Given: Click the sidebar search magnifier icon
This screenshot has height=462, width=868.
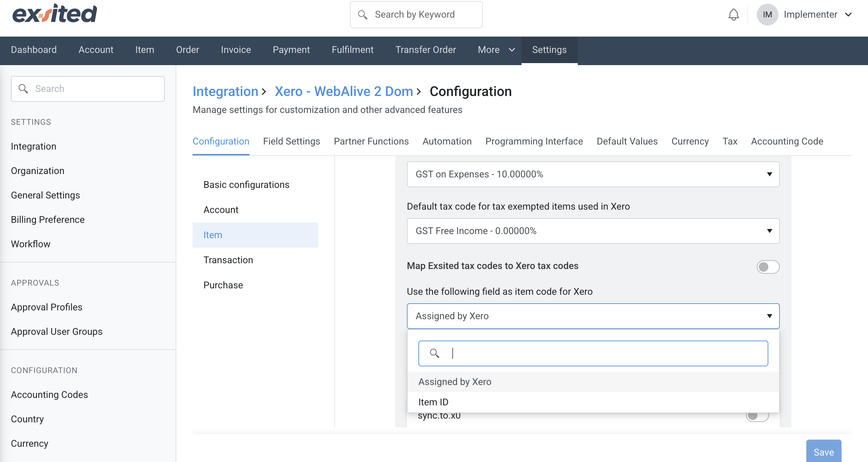Looking at the screenshot, I should click(x=23, y=89).
